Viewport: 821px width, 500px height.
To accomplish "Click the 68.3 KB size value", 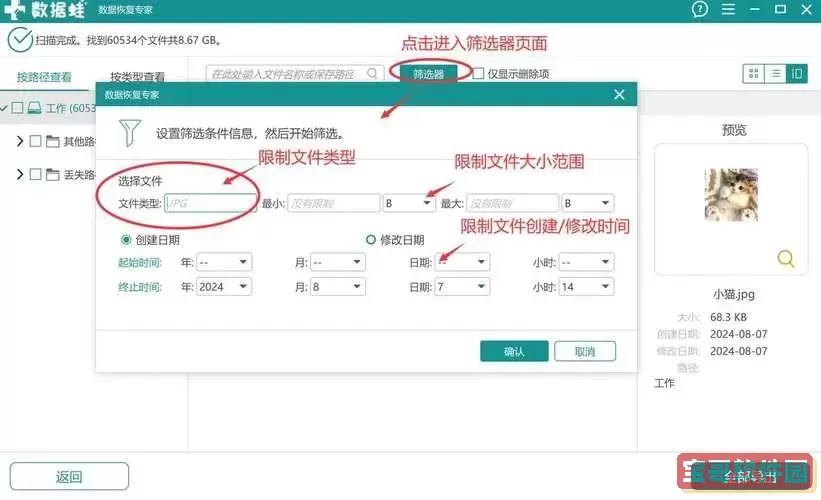I will pyautogui.click(x=728, y=317).
